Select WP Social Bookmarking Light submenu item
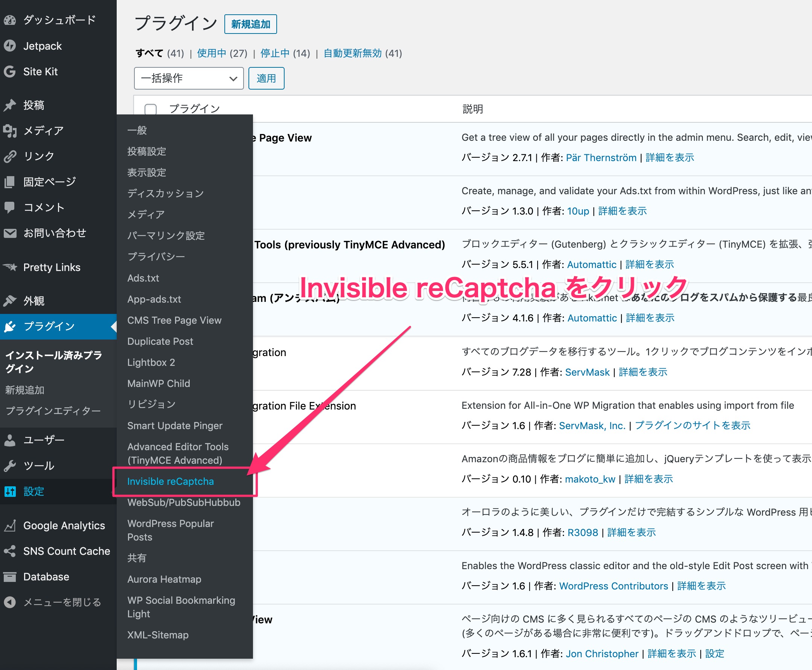 point(181,607)
